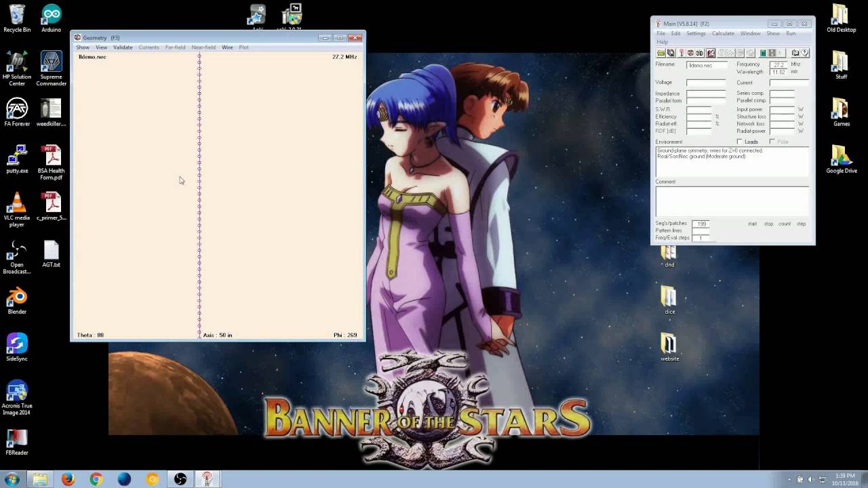Viewport: 868px width, 488px height.
Task: Open File Explorer from the taskbar
Action: coord(40,479)
